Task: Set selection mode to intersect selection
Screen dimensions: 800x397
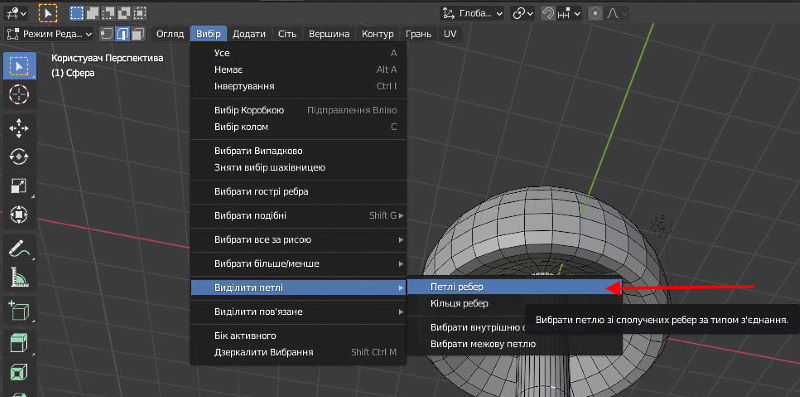Action: pos(140,13)
